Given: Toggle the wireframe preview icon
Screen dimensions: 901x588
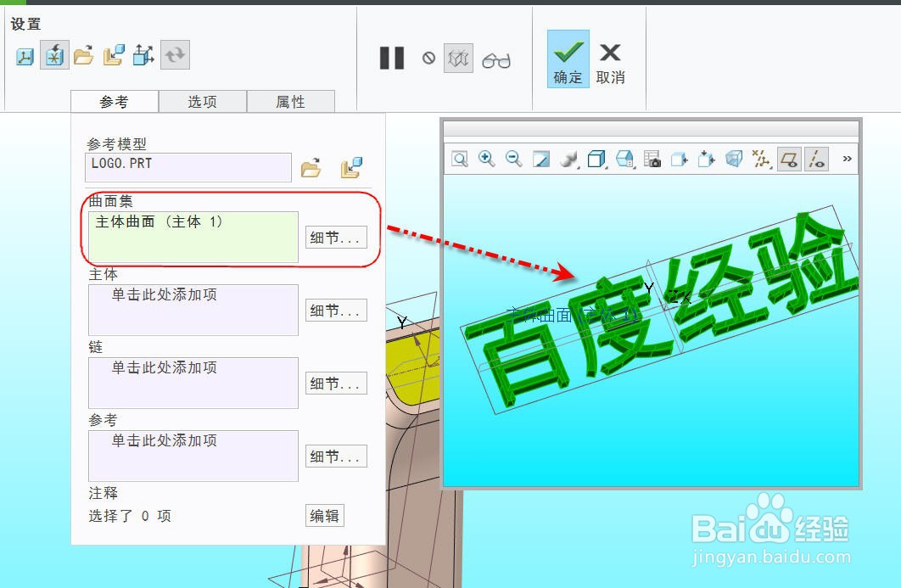Looking at the screenshot, I should pos(458,58).
